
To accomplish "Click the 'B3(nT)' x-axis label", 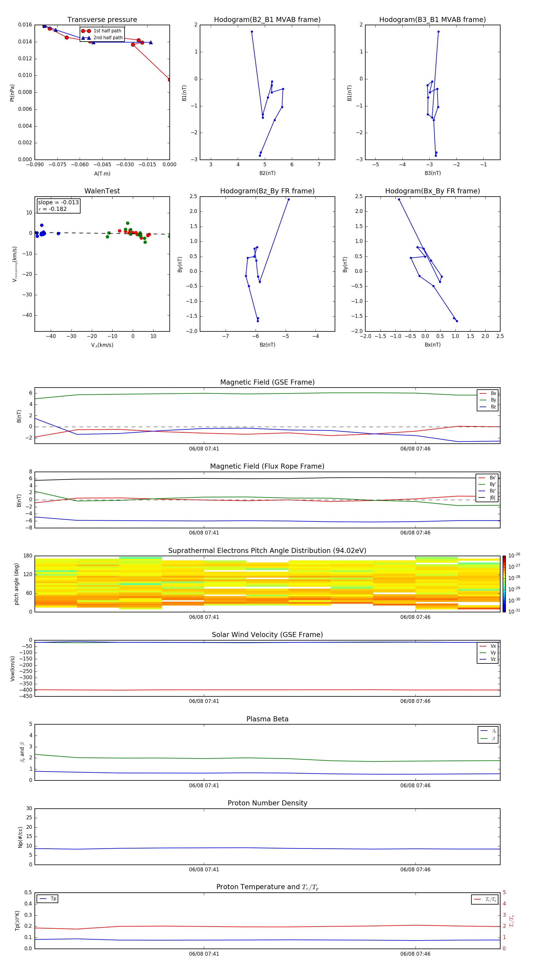I will pyautogui.click(x=432, y=173).
